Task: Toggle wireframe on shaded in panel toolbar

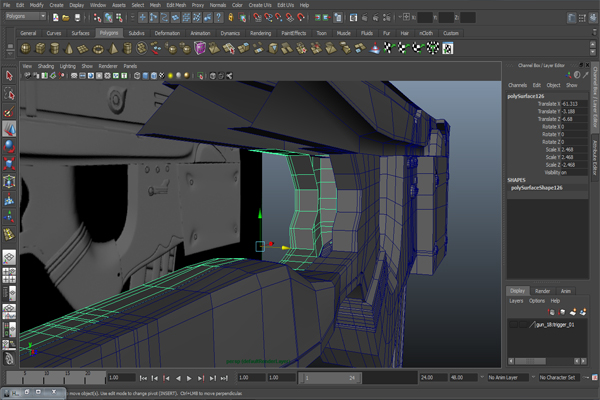Action: [154, 76]
